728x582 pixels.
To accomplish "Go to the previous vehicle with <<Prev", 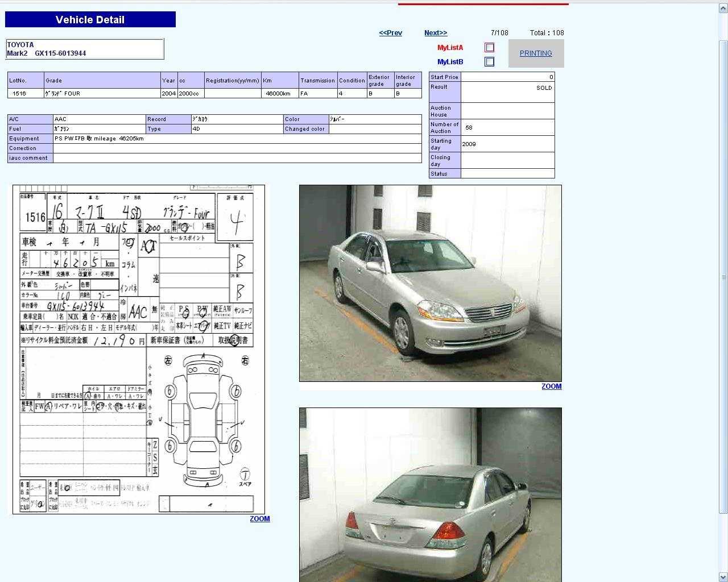I will click(x=390, y=33).
